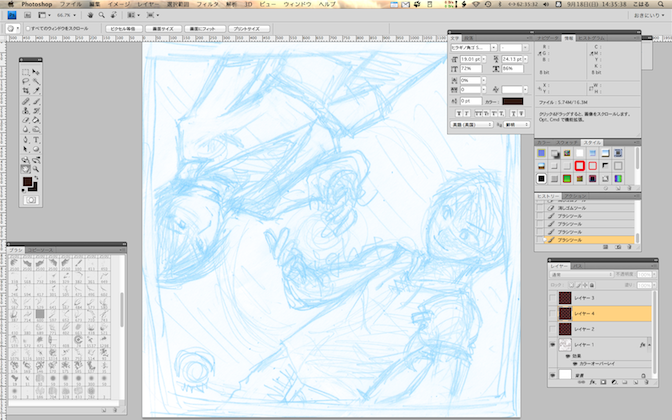Select the History Brush tool
The image size is (672, 420).
click(36, 111)
